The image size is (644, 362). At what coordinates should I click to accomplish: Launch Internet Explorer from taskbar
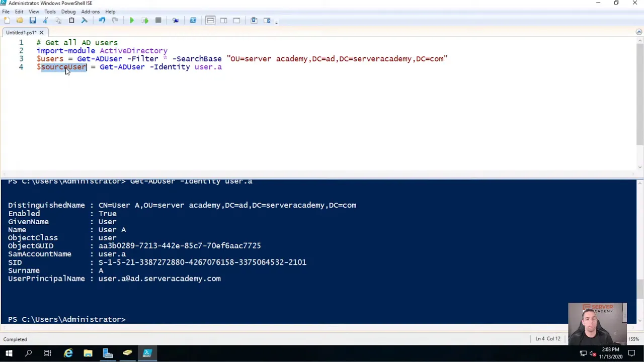pos(68,353)
